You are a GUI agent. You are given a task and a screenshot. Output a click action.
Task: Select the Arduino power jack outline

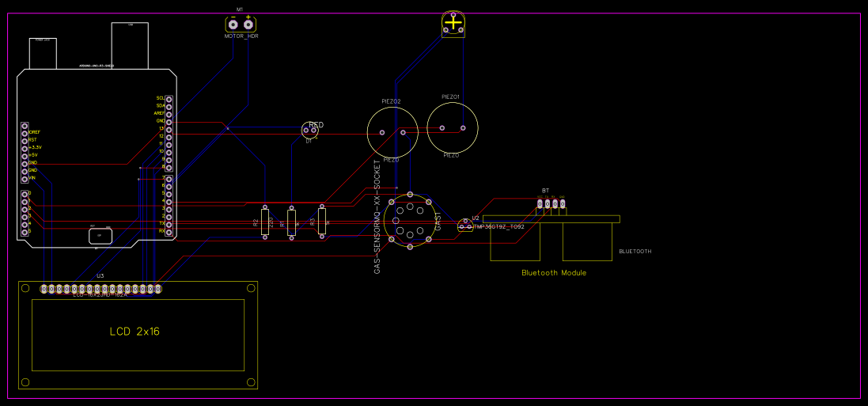(x=44, y=53)
